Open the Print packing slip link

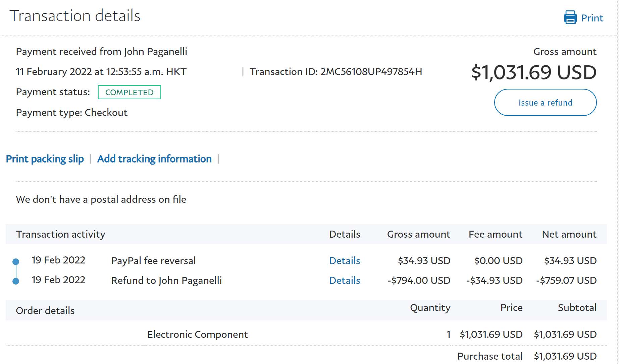(x=45, y=159)
